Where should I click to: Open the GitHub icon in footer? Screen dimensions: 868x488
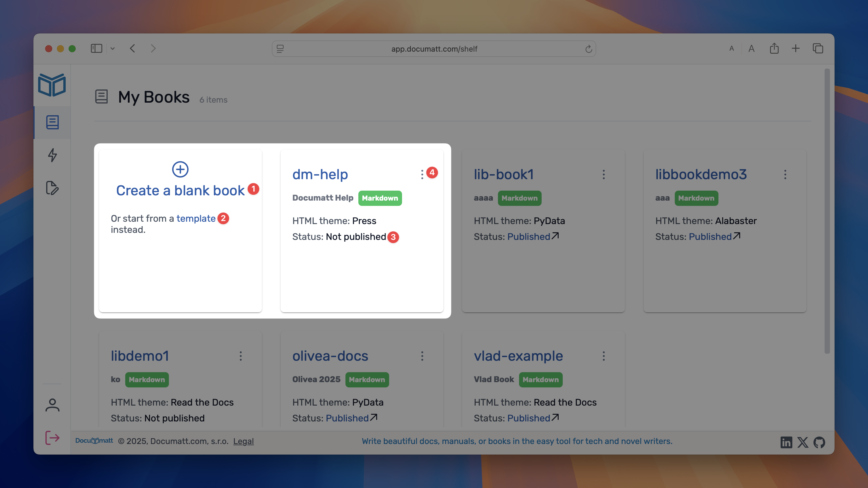coord(819,442)
